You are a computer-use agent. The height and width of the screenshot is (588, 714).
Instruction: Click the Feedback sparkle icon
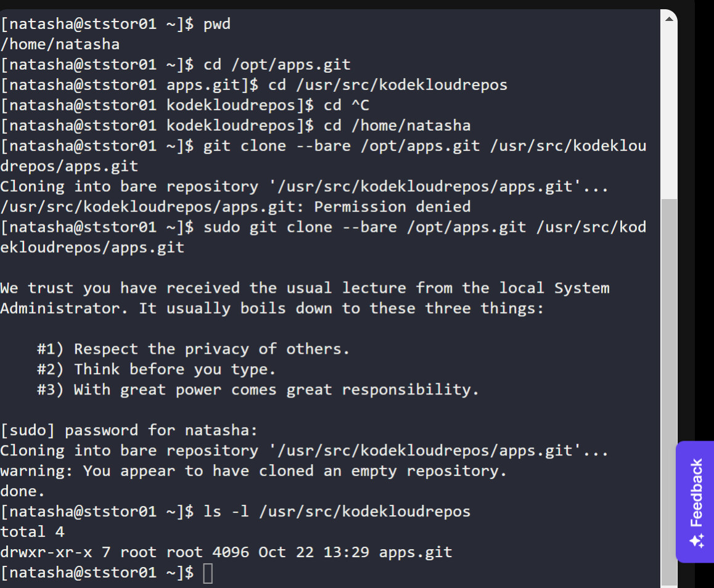point(697,541)
